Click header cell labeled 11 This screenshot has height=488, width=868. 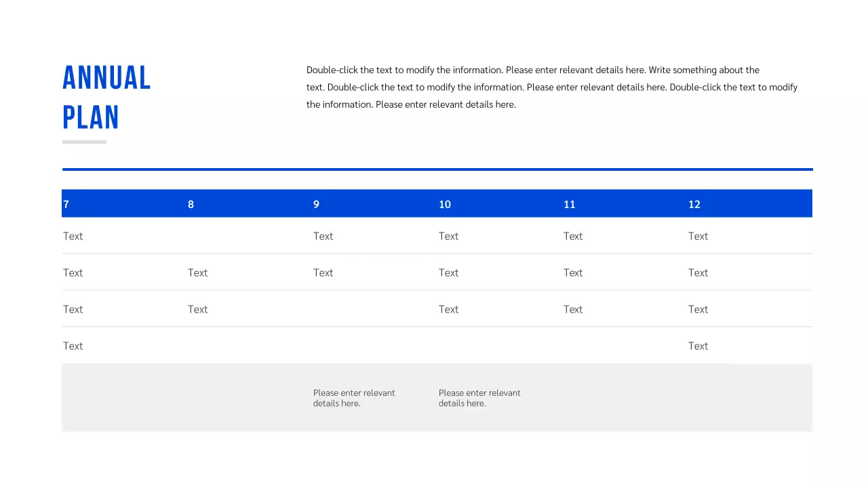570,204
